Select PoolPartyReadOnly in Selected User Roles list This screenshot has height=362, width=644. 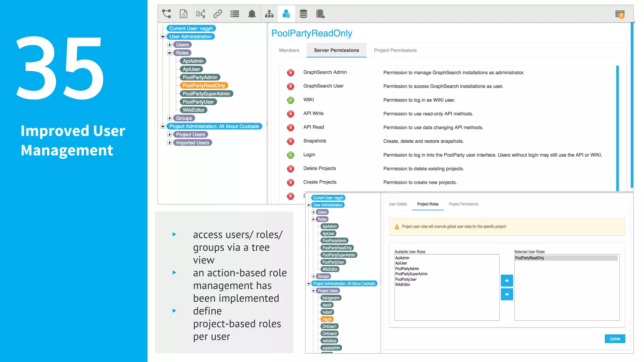point(566,258)
